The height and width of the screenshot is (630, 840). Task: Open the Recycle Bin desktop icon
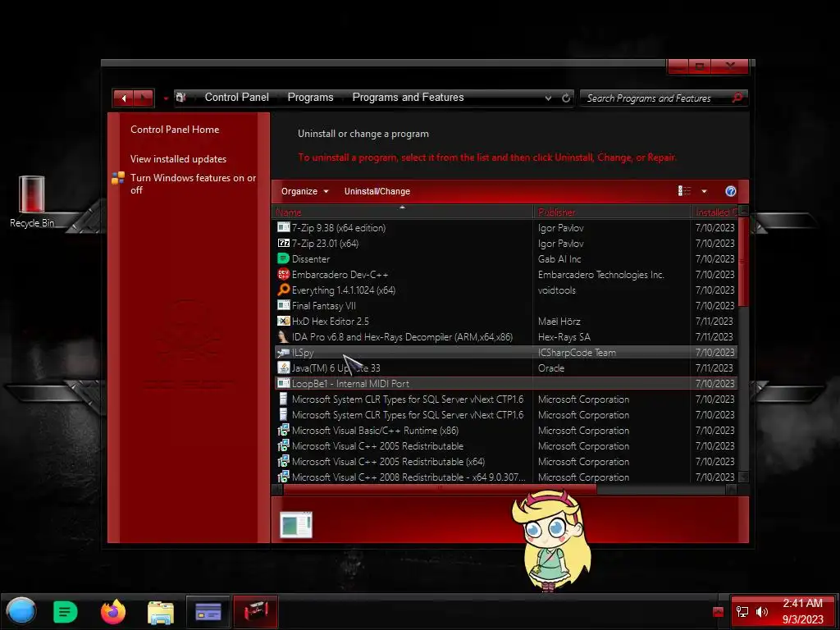(x=32, y=202)
